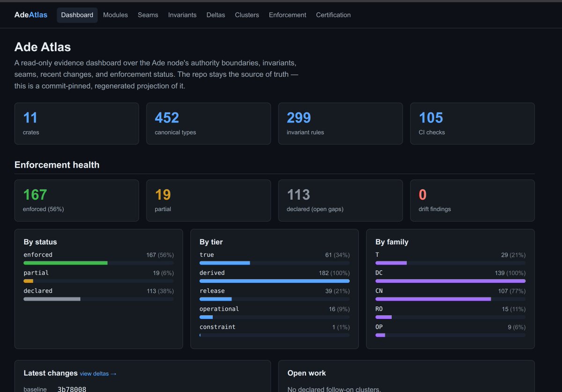Open the 452 canonical types card

click(x=208, y=124)
